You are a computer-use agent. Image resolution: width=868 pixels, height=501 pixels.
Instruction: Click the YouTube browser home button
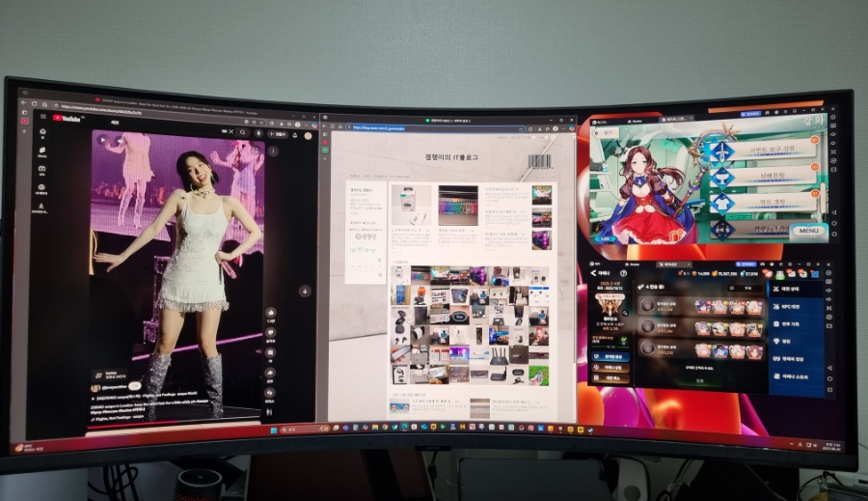(43, 105)
